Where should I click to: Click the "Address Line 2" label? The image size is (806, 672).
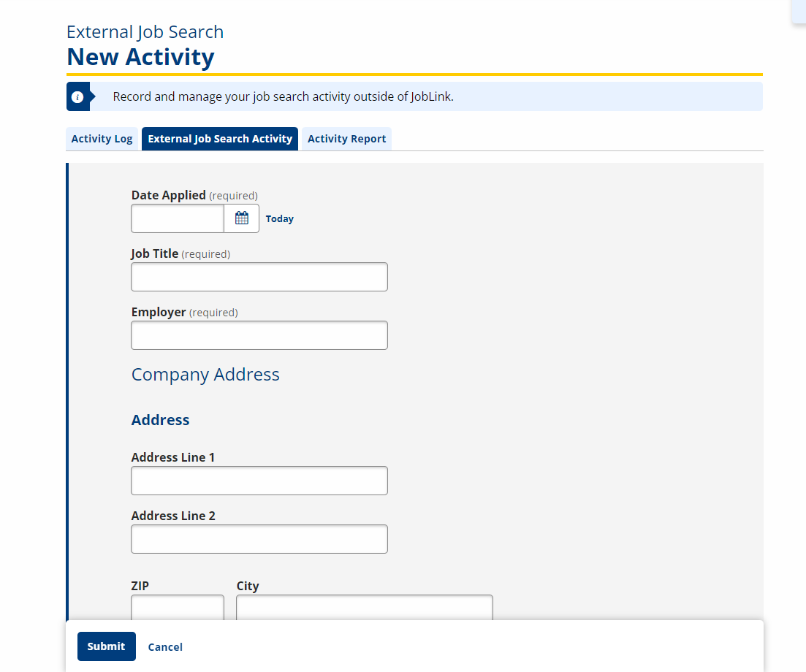tap(173, 516)
